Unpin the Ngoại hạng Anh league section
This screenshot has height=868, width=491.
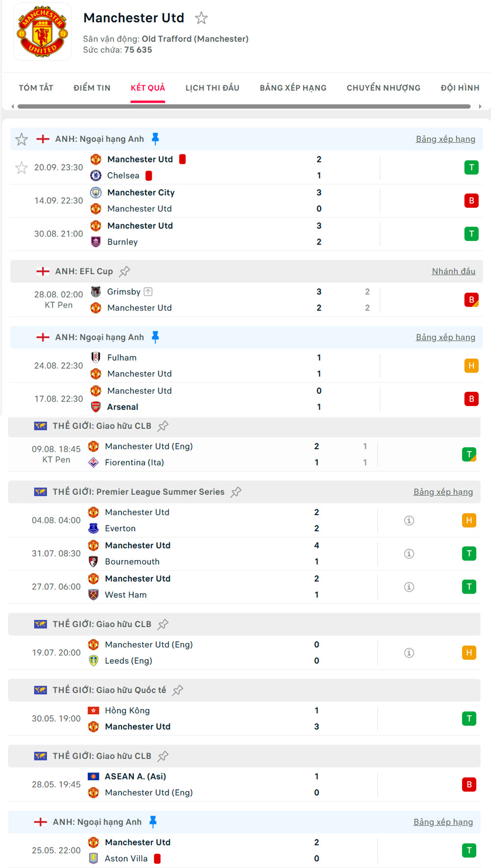[157, 138]
